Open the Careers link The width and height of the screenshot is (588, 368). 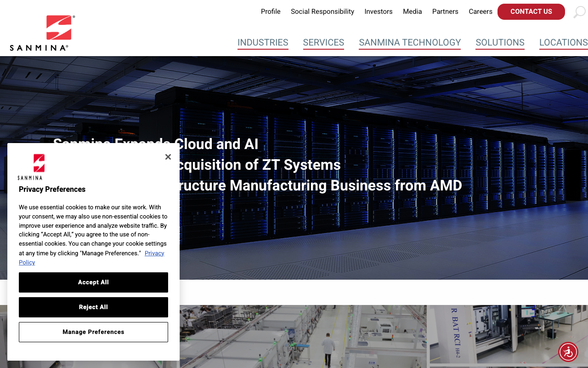point(481,11)
